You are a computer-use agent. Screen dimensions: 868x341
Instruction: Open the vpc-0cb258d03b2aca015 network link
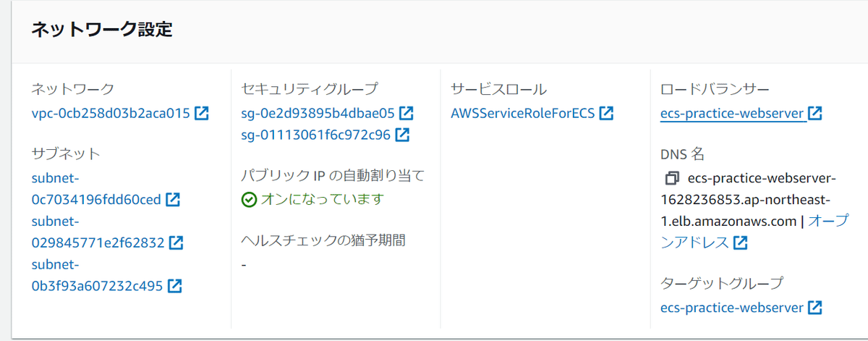(111, 114)
